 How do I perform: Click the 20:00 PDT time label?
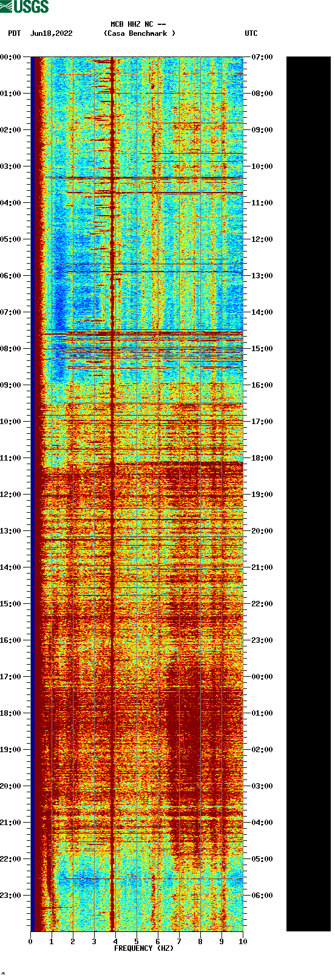pyautogui.click(x=11, y=786)
